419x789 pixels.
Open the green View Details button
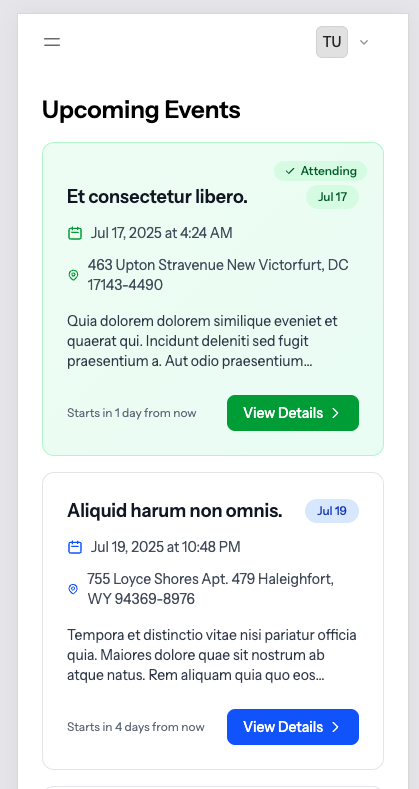point(293,413)
